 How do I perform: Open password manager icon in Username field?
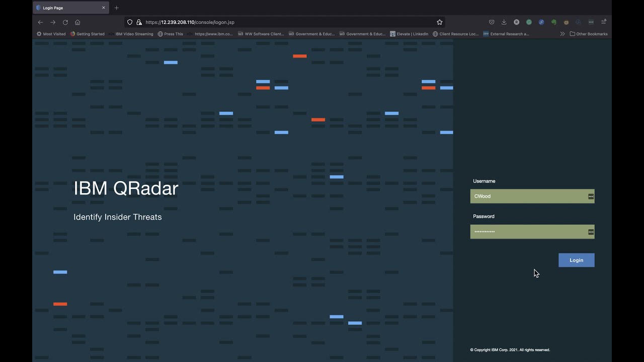pos(591,197)
